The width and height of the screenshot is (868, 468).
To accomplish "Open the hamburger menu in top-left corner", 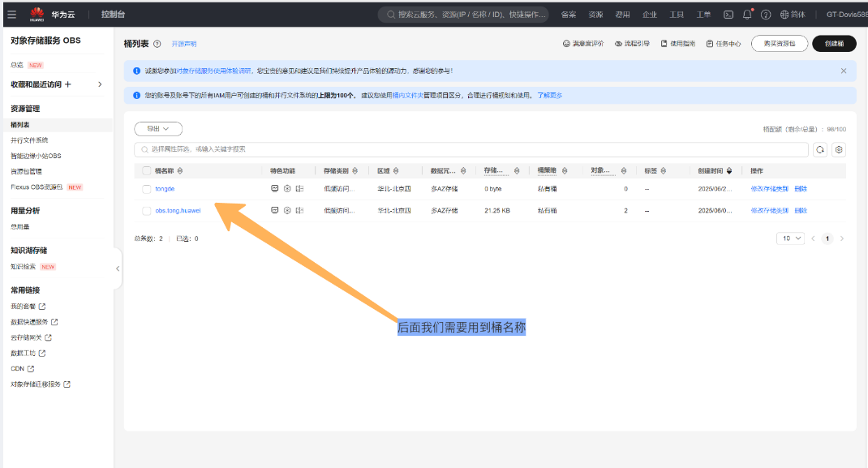I will click(11, 14).
